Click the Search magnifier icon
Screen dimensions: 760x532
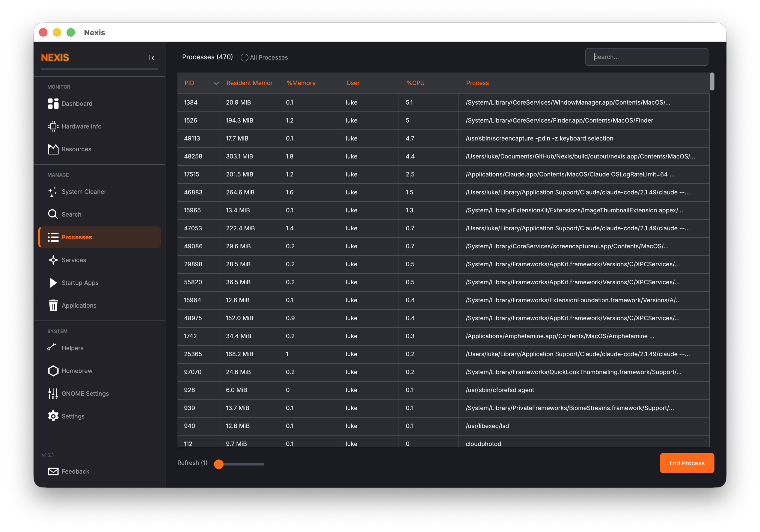[53, 214]
